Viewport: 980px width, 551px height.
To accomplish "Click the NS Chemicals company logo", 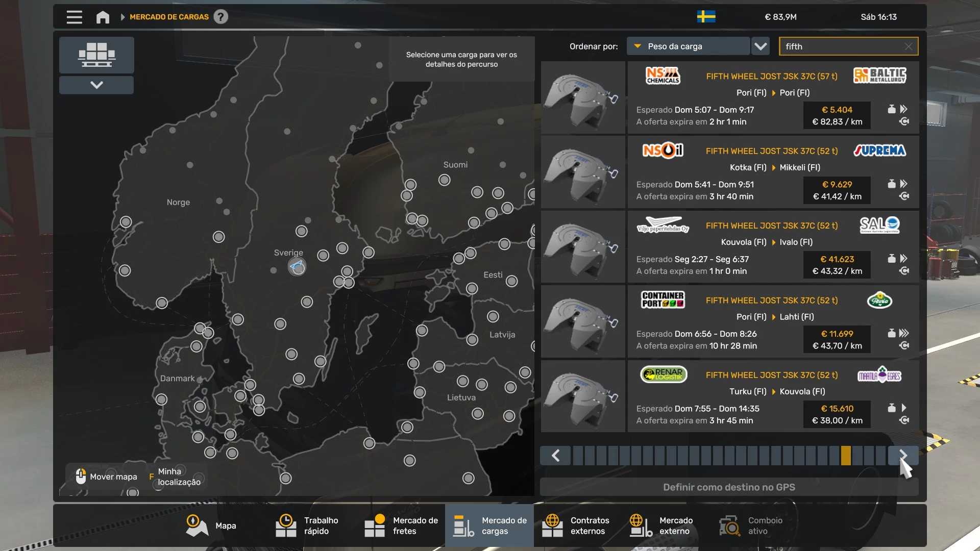I will 663,76.
